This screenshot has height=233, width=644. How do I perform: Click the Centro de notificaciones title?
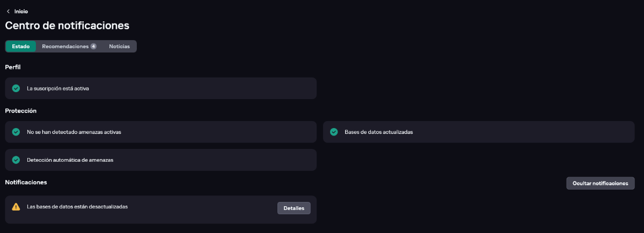point(67,25)
